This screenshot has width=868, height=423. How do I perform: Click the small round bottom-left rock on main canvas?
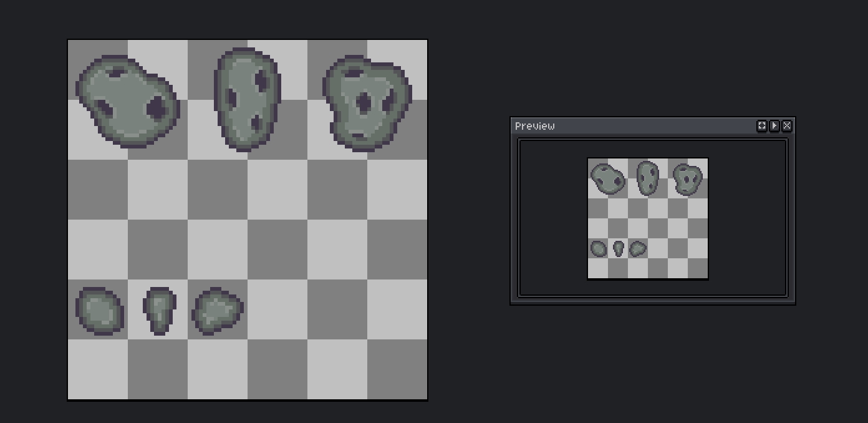pyautogui.click(x=99, y=311)
